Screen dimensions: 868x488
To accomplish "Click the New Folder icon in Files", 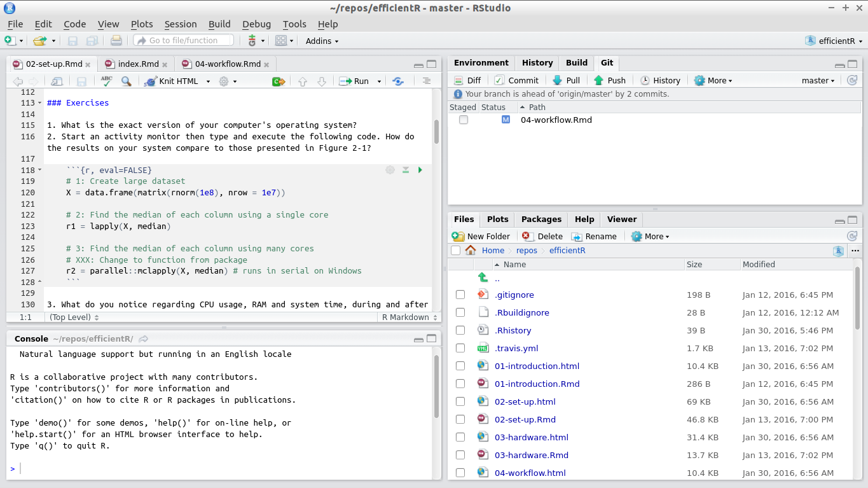I will [x=458, y=236].
